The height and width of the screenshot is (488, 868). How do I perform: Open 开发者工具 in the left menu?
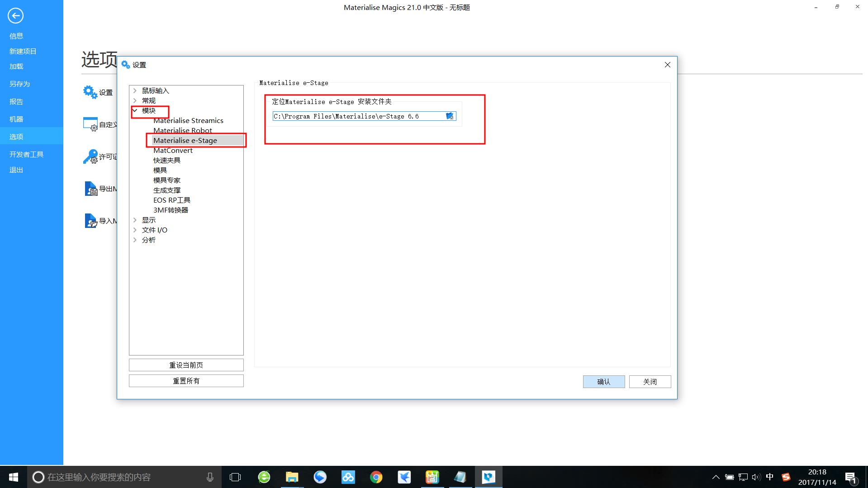(x=26, y=154)
